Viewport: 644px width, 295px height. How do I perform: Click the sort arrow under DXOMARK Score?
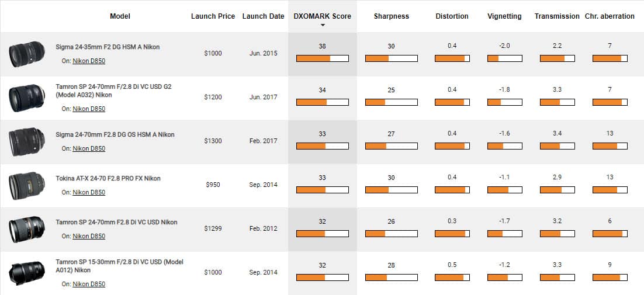pyautogui.click(x=323, y=26)
